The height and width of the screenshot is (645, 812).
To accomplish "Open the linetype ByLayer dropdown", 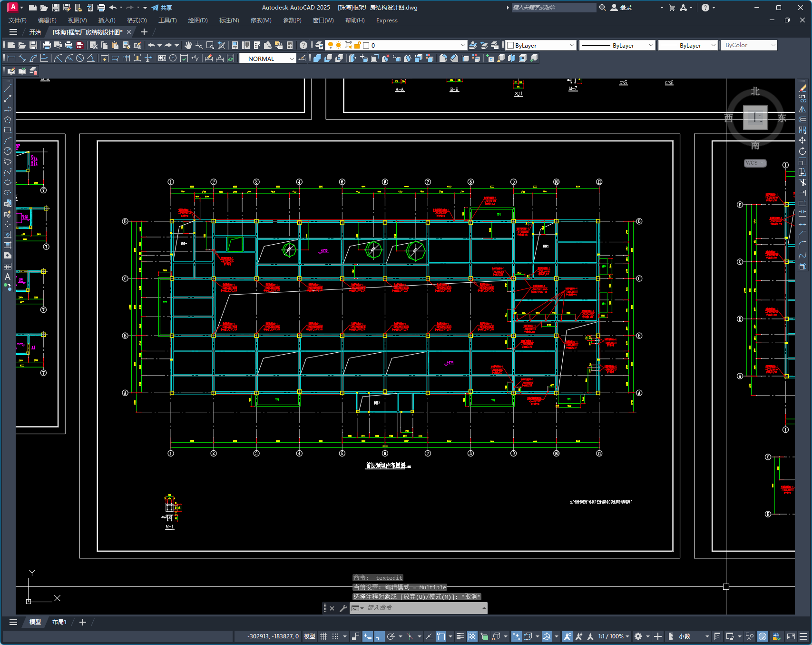I will 651,45.
